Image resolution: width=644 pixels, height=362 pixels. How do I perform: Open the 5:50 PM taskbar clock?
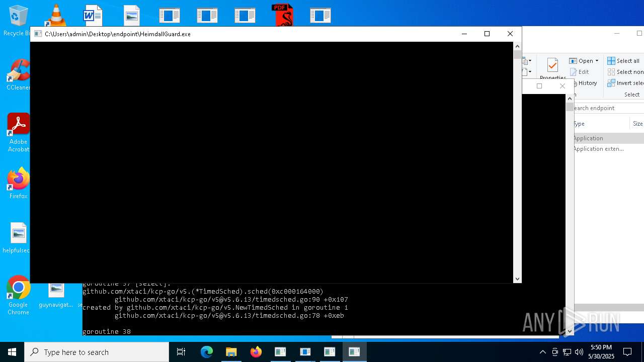[x=601, y=352]
